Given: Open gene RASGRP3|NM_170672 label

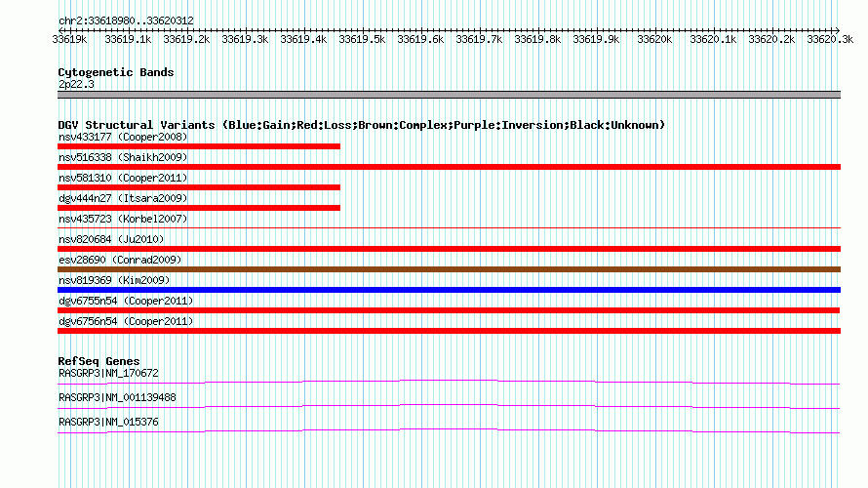Looking at the screenshot, I should [108, 374].
